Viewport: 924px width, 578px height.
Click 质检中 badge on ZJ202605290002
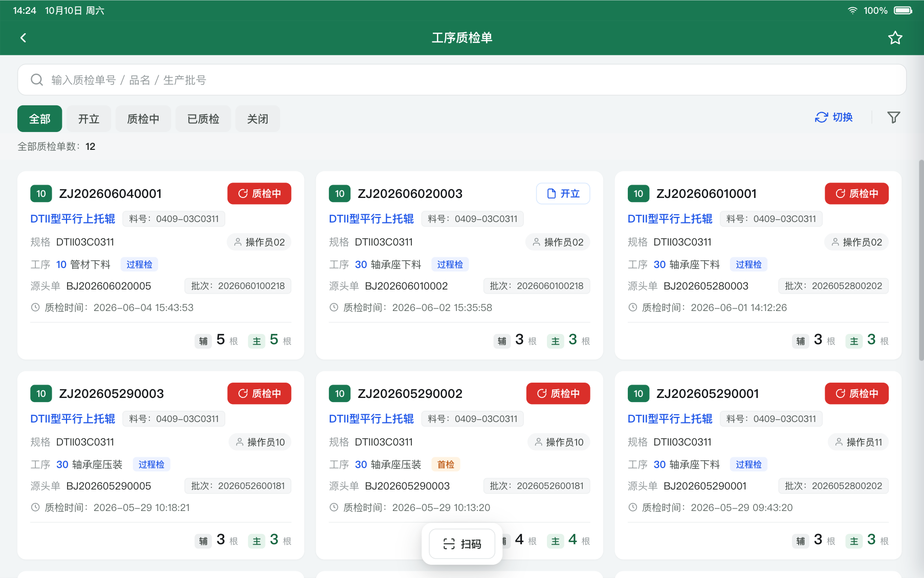click(x=558, y=393)
